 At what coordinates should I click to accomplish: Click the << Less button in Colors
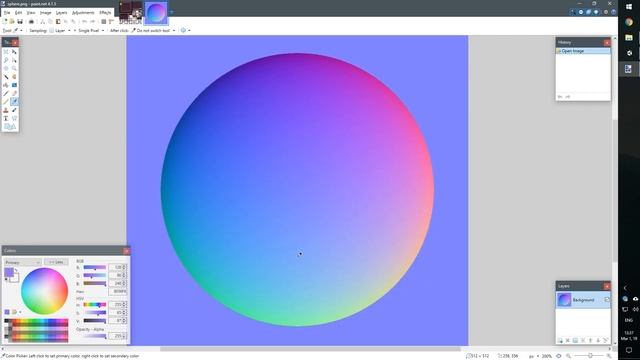click(x=56, y=262)
